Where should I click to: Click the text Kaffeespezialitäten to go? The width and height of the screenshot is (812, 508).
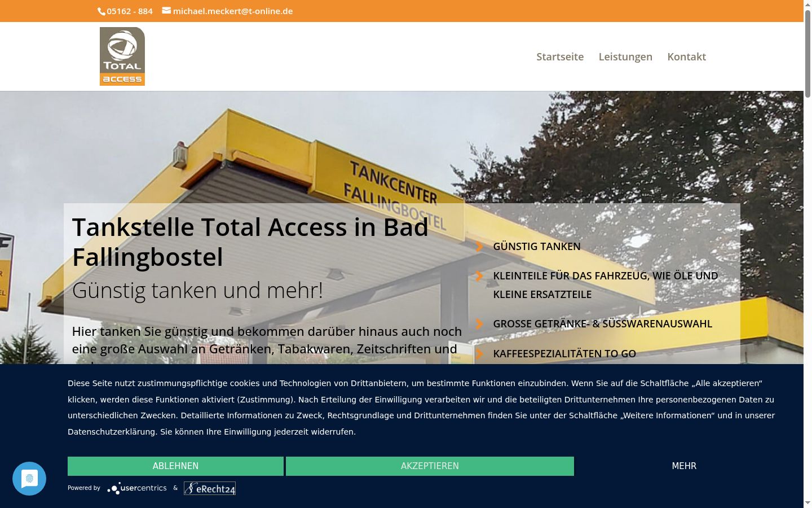tap(564, 354)
